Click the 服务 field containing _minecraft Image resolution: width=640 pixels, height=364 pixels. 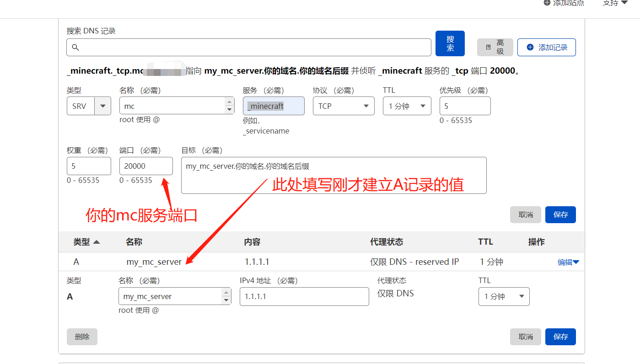click(x=274, y=106)
